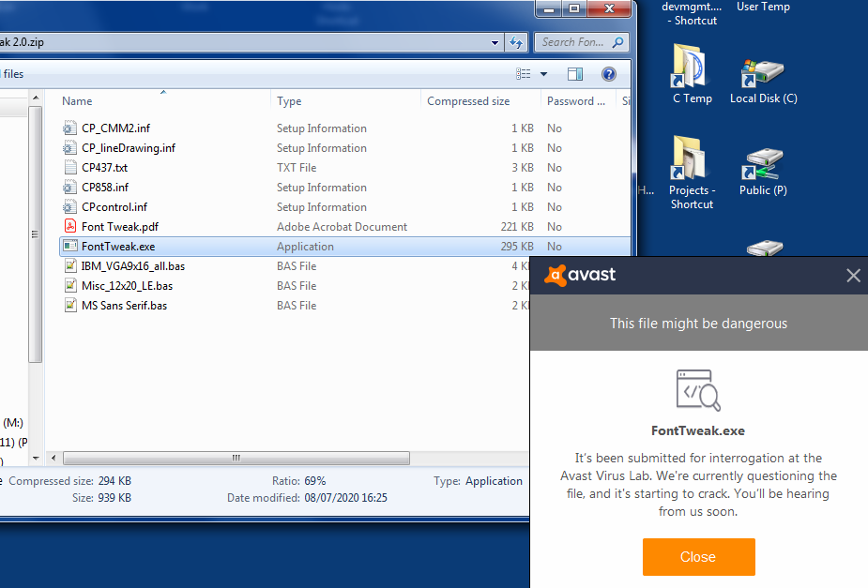
Task: Expand the view options dropdown arrow
Action: [x=543, y=74]
